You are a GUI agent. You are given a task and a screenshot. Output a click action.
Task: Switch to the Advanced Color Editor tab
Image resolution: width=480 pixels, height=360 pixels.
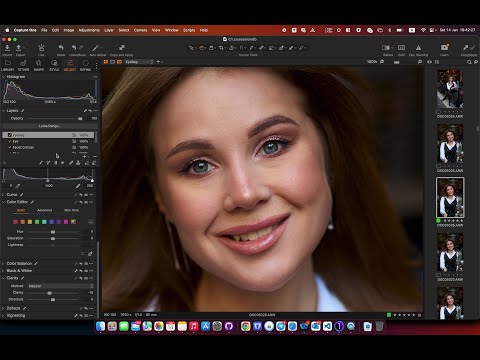(x=45, y=210)
